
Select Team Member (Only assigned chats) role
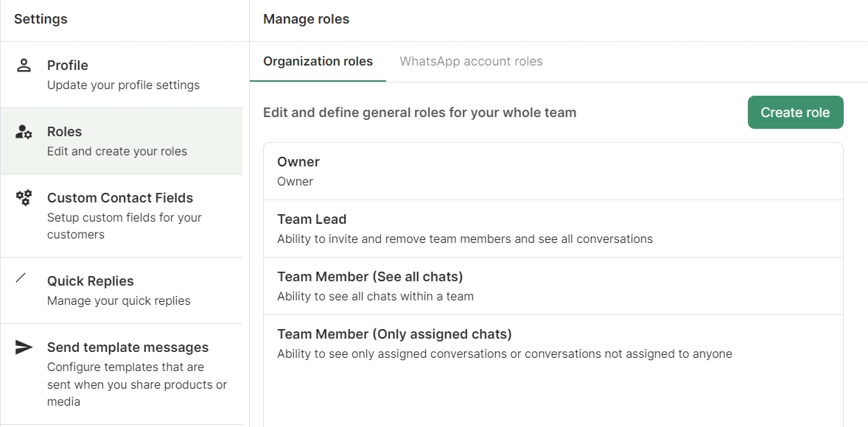click(x=553, y=343)
